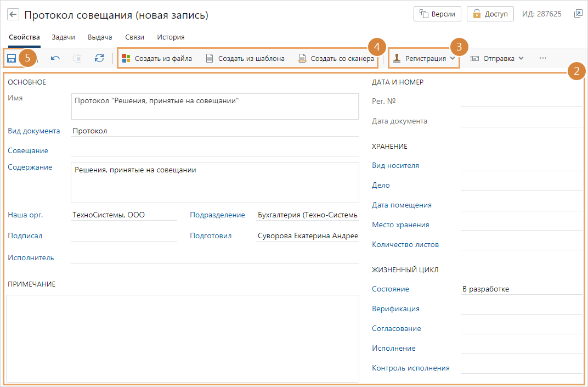Switch to the 'Задачи' tab
This screenshot has width=588, height=387.
[x=63, y=37]
